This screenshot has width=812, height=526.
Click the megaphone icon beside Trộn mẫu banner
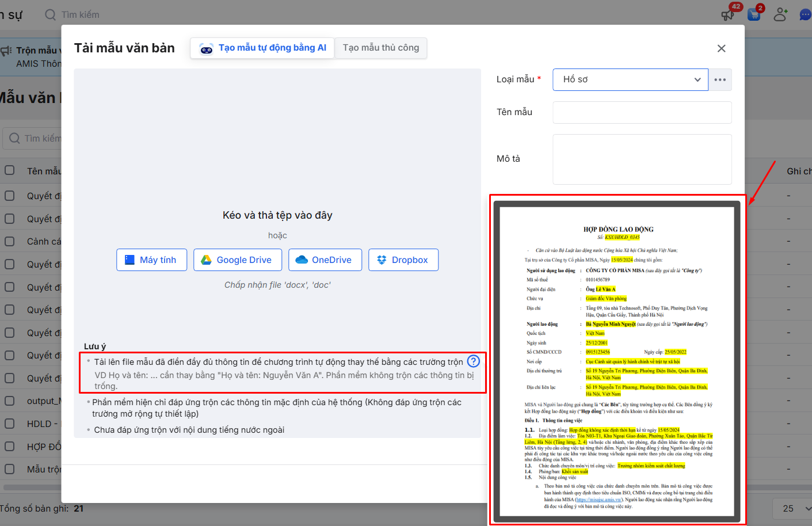click(6, 51)
